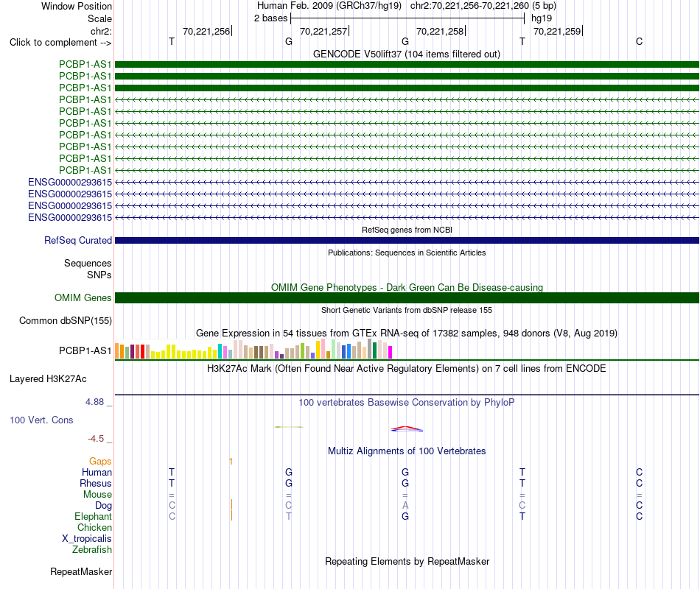Screen dimensions: 700x589
Task: Click the RefSeq Curated track label
Action: pyautogui.click(x=77, y=241)
